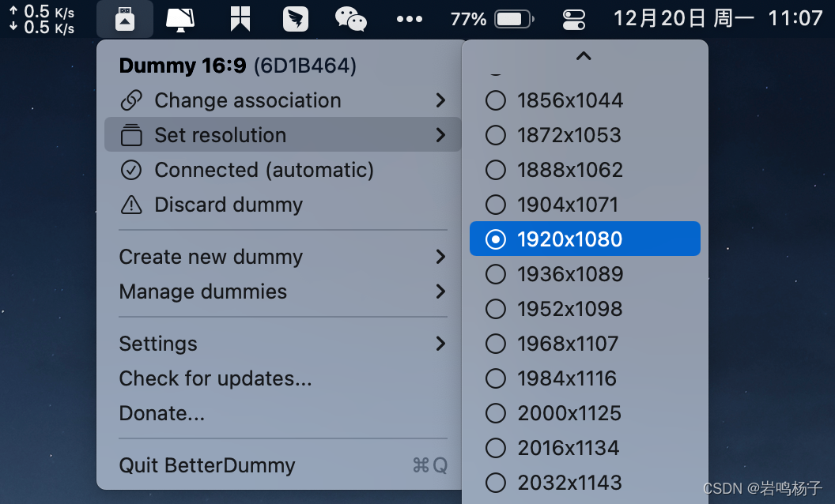The width and height of the screenshot is (835, 504).
Task: Expand the Change association submenu arrow
Action: [x=440, y=100]
